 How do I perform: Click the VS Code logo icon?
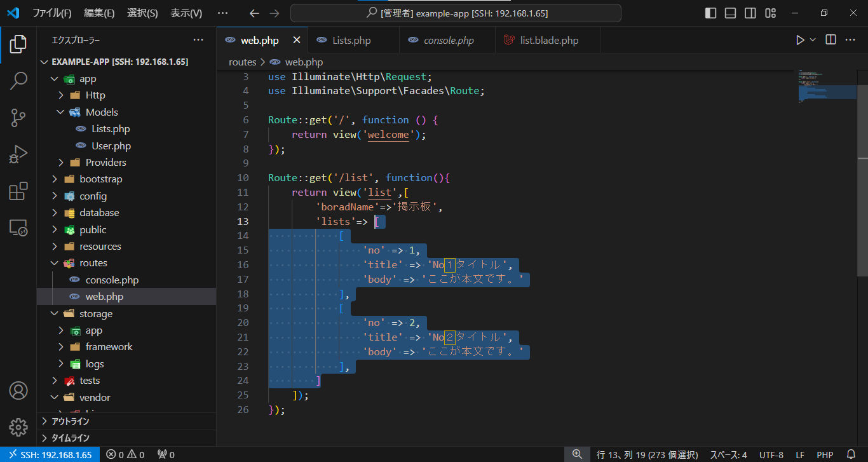(13, 13)
